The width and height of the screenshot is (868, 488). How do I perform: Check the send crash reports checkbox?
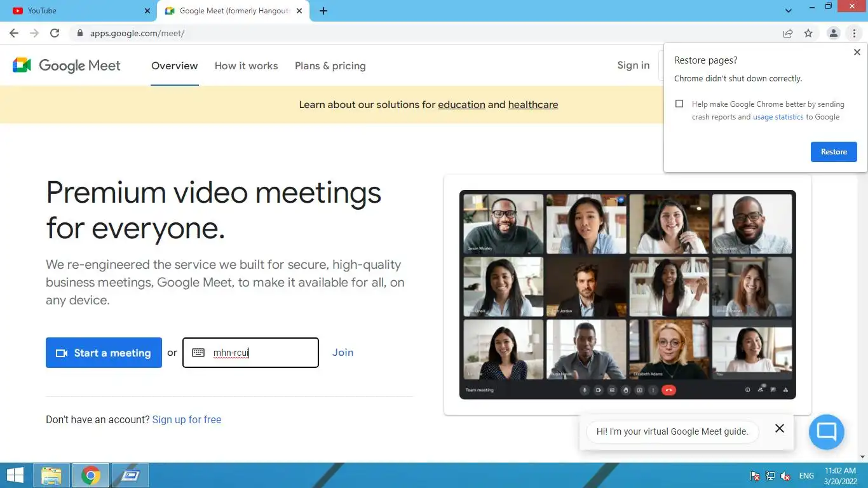pos(679,104)
